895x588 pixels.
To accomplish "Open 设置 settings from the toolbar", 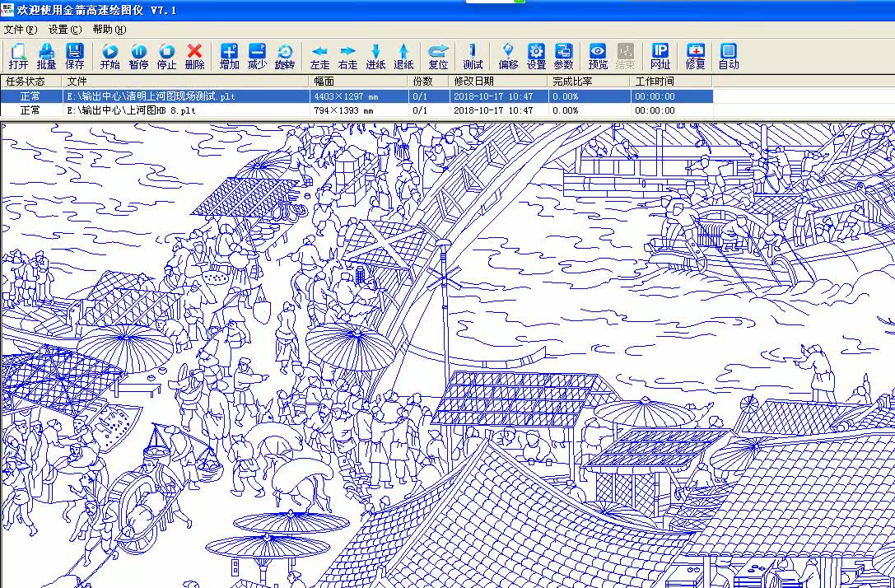I will 536,57.
